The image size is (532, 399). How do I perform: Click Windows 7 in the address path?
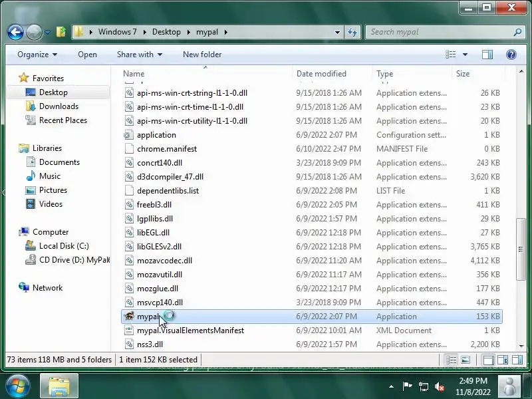pos(118,32)
